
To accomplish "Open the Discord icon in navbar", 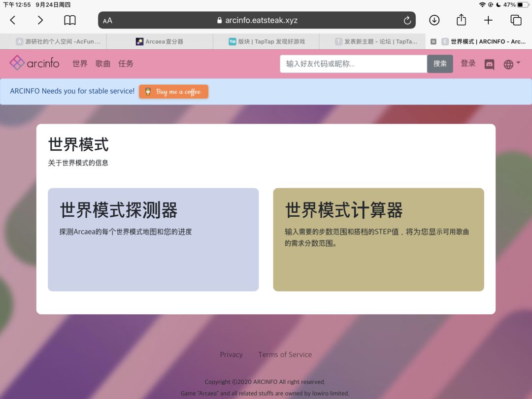I will coord(489,64).
